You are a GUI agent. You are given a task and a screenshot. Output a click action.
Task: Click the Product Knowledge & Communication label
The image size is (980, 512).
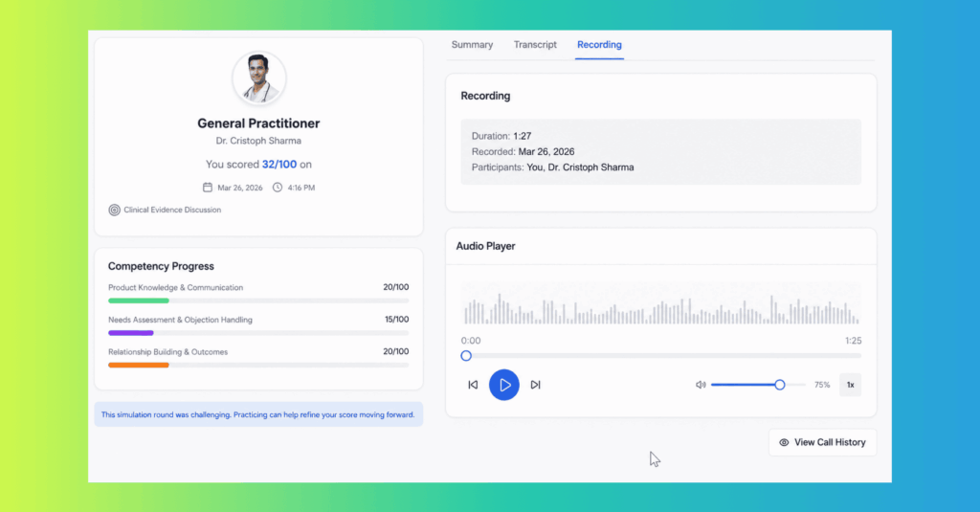[176, 287]
